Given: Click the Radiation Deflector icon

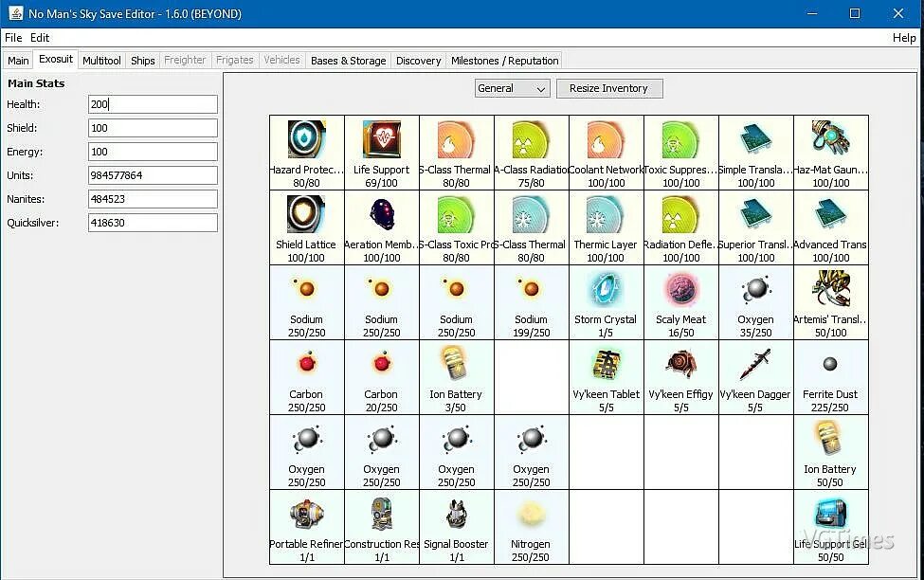Looking at the screenshot, I should click(680, 214).
